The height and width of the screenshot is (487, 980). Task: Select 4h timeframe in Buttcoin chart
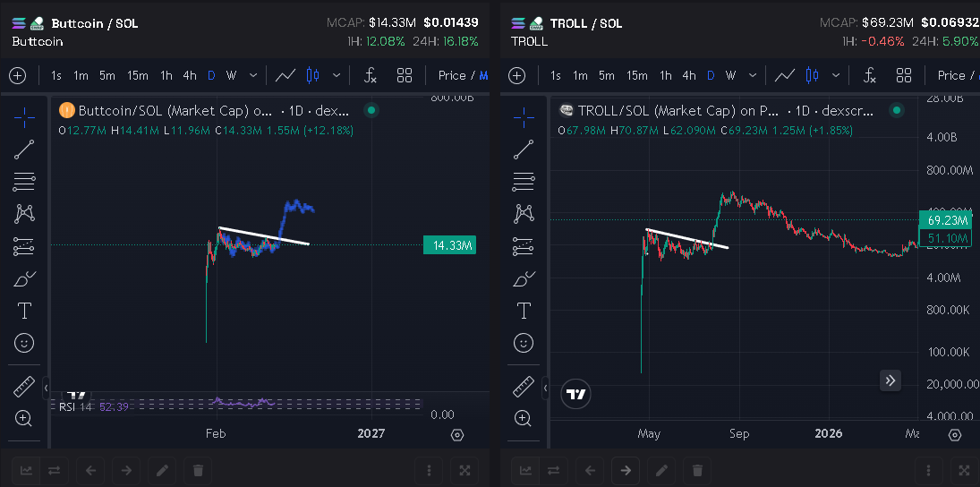(x=190, y=75)
